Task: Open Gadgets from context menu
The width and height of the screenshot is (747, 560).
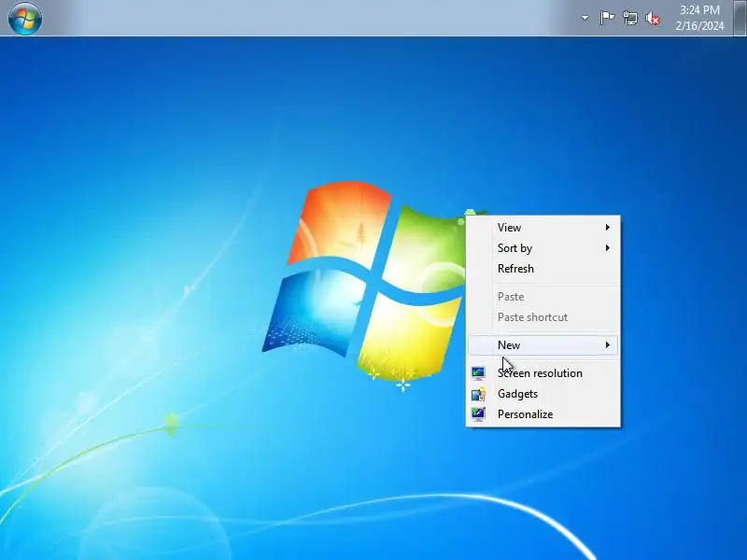Action: pos(543,394)
